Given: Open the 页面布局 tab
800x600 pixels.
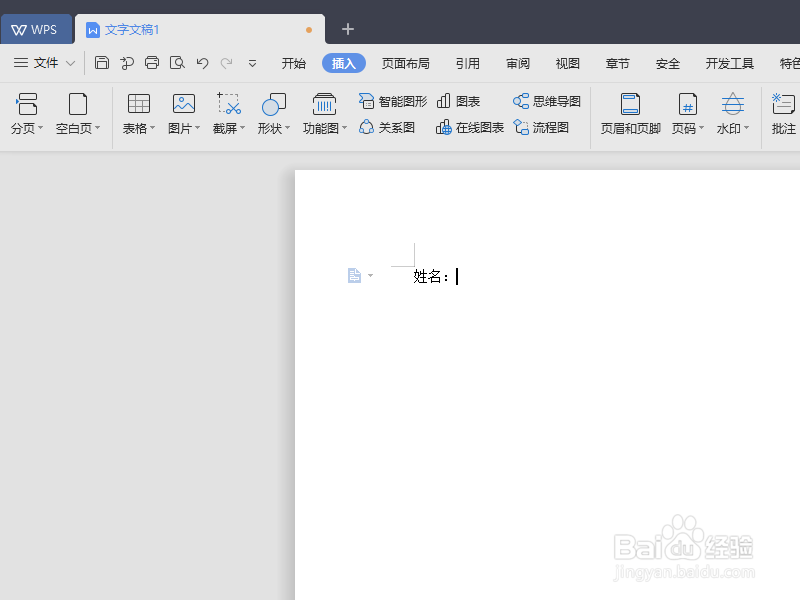Looking at the screenshot, I should click(406, 63).
